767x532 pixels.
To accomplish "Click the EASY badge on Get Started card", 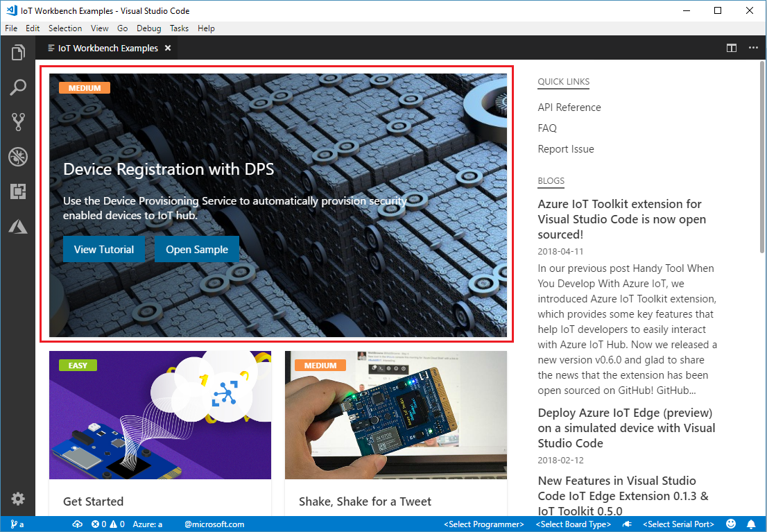I will [78, 366].
